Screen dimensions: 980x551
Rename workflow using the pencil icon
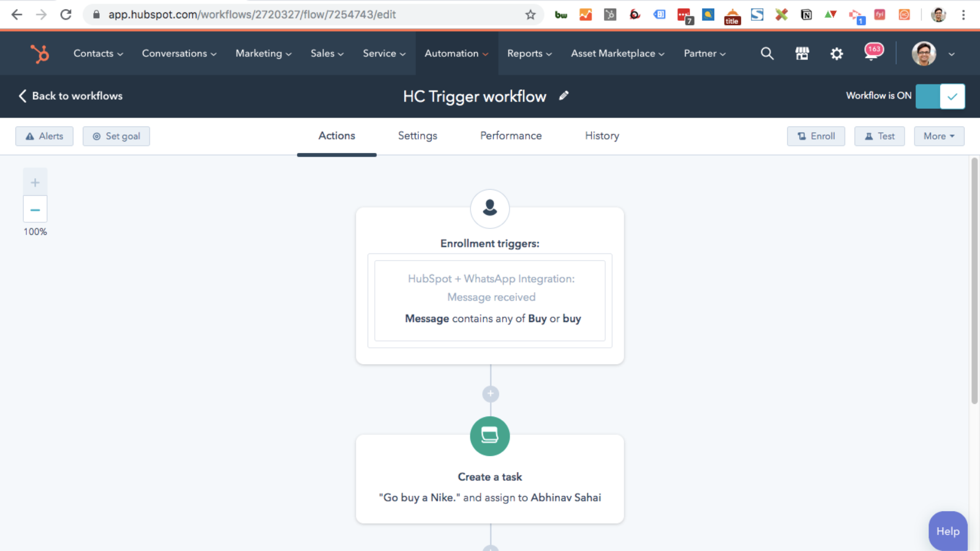pos(563,96)
